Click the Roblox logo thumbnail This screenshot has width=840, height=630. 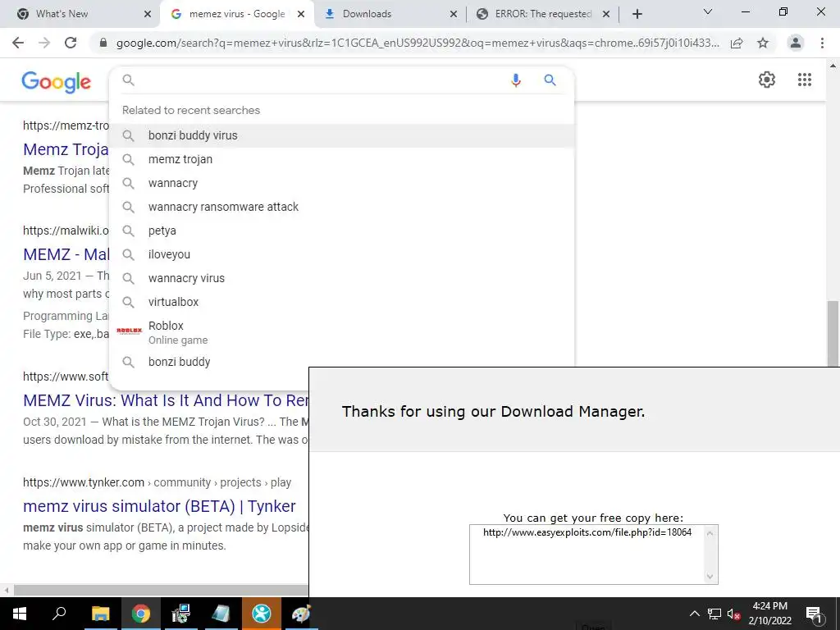[129, 331]
